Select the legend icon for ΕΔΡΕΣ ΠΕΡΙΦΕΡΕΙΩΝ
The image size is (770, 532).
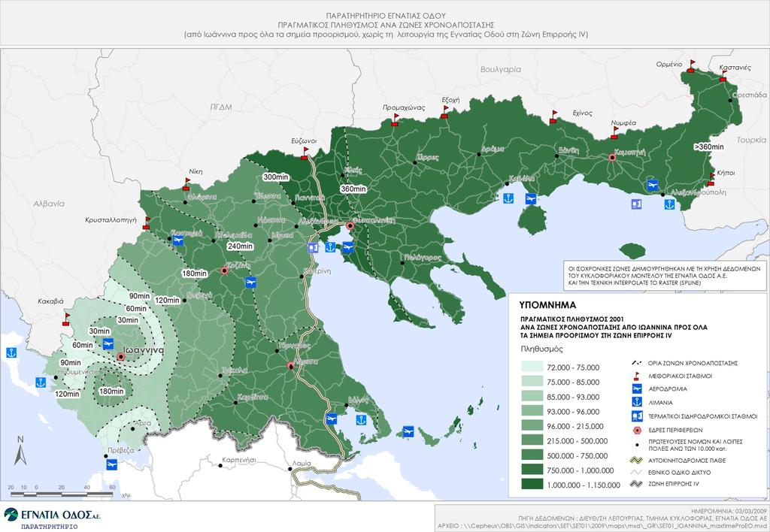pos(636,430)
